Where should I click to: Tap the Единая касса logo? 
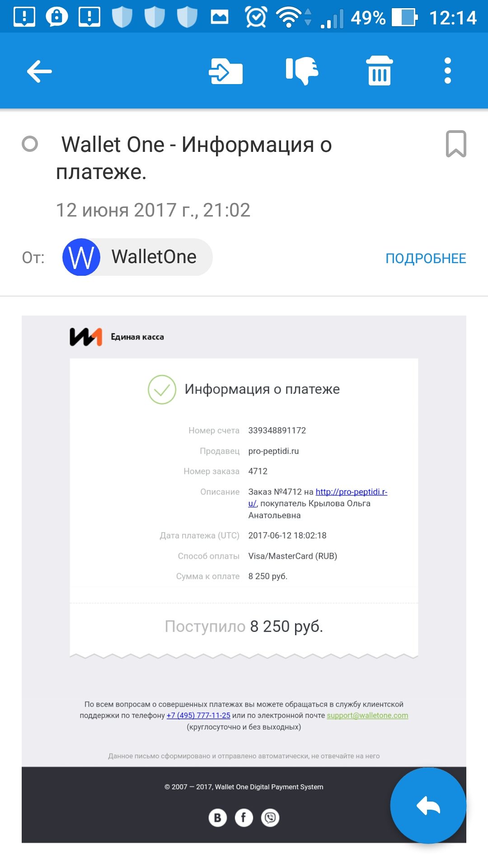click(117, 337)
